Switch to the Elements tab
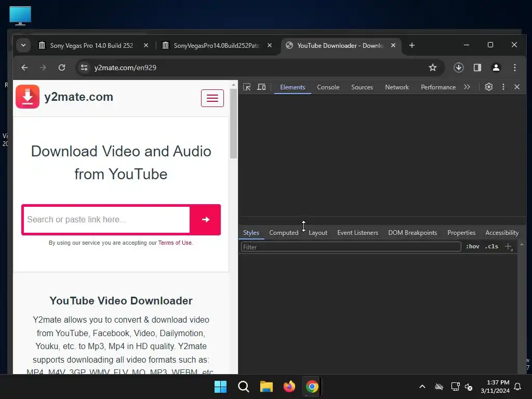Image resolution: width=532 pixels, height=399 pixels. (292, 87)
